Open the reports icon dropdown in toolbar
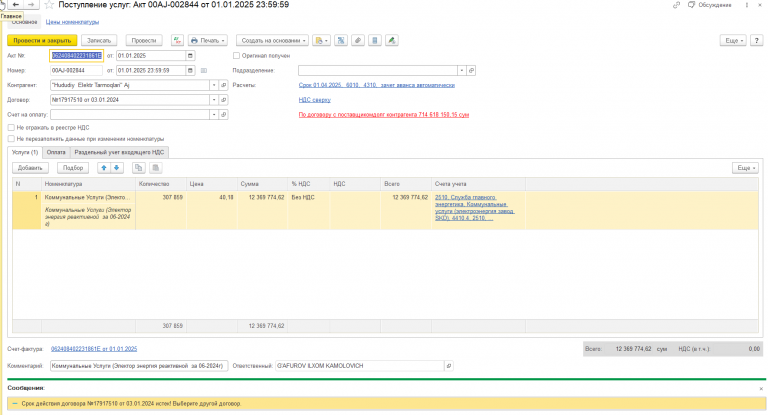768x415 pixels. [321, 41]
